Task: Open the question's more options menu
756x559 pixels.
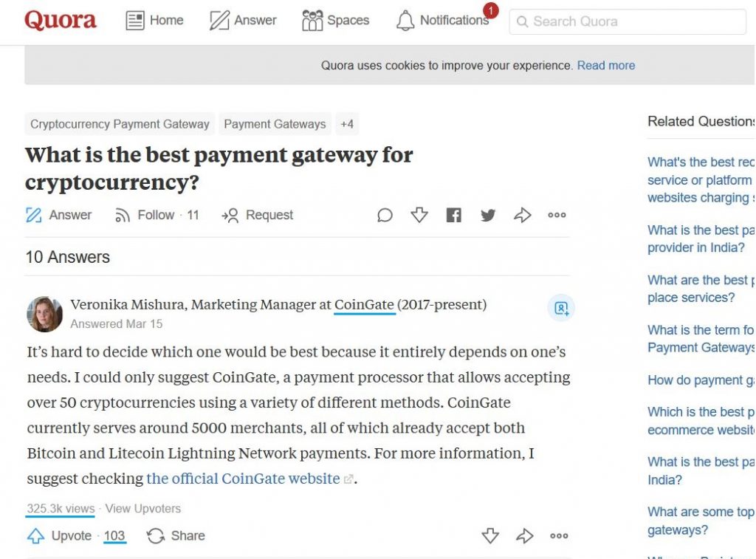Action: (557, 215)
